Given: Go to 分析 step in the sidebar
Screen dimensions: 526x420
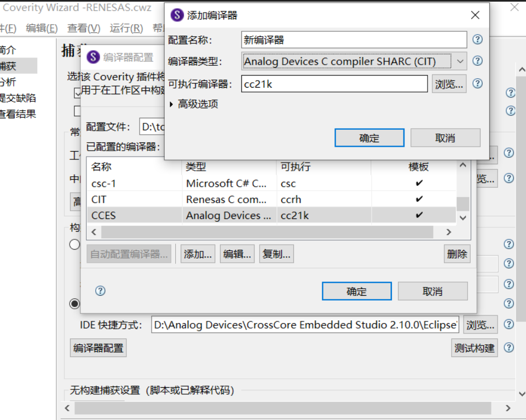Looking at the screenshot, I should click(x=8, y=82).
